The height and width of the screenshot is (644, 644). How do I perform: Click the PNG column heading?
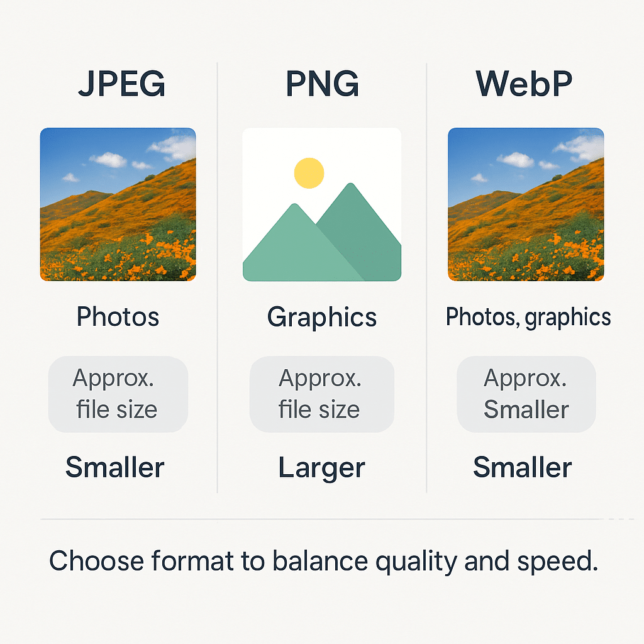pyautogui.click(x=322, y=84)
